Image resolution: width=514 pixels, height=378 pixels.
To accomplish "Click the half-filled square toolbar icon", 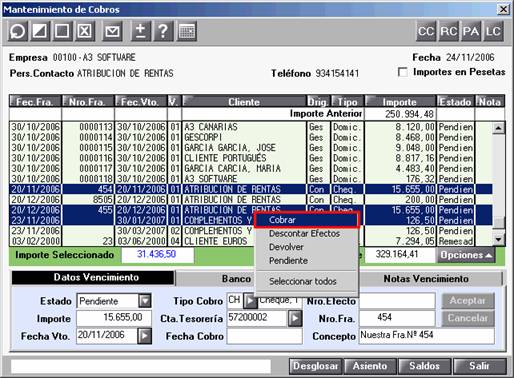I will pos(40,31).
